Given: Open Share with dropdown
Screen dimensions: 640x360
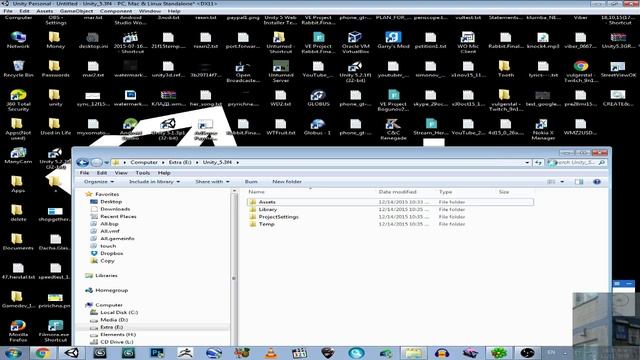Looking at the screenshot, I should coord(212,182).
